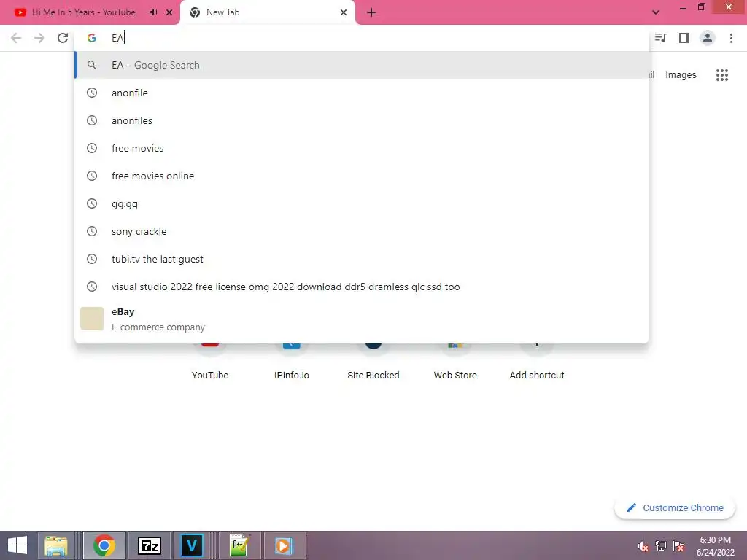Choose the anonfile history suggestion
This screenshot has width=747, height=560.
point(362,93)
